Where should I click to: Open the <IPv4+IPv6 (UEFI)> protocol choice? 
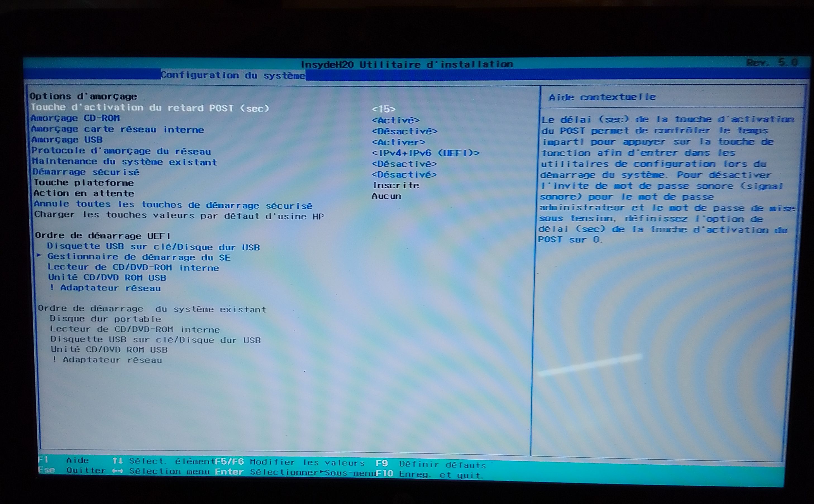tap(426, 153)
